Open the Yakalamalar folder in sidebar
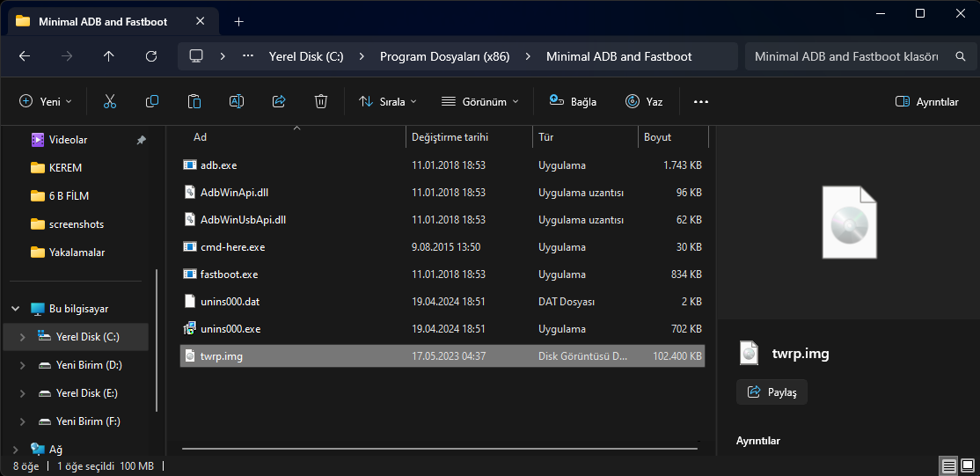Viewport: 980px width, 476px height. tap(68, 253)
